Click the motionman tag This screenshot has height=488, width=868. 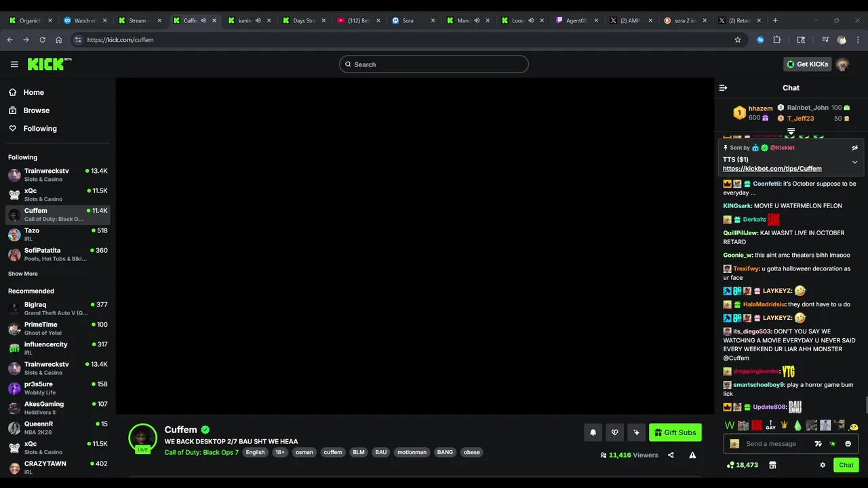[412, 452]
